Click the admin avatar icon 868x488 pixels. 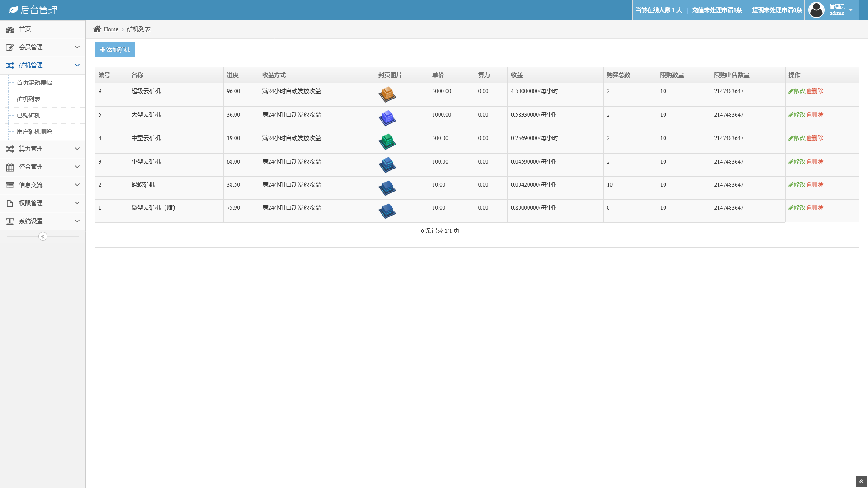click(x=816, y=10)
